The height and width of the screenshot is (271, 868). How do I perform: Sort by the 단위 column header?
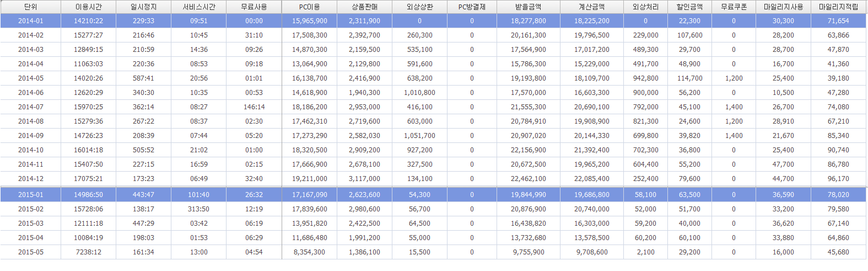30,7
